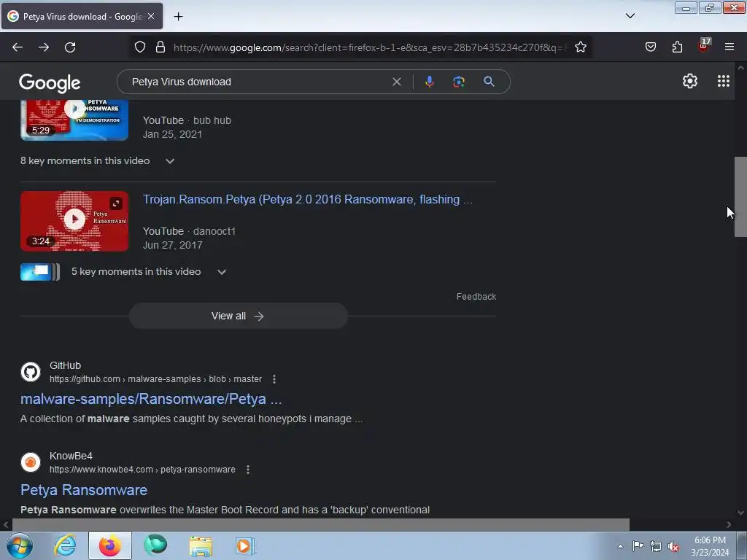Reload the current page
Viewport: 747px width, 560px height.
pyautogui.click(x=70, y=47)
